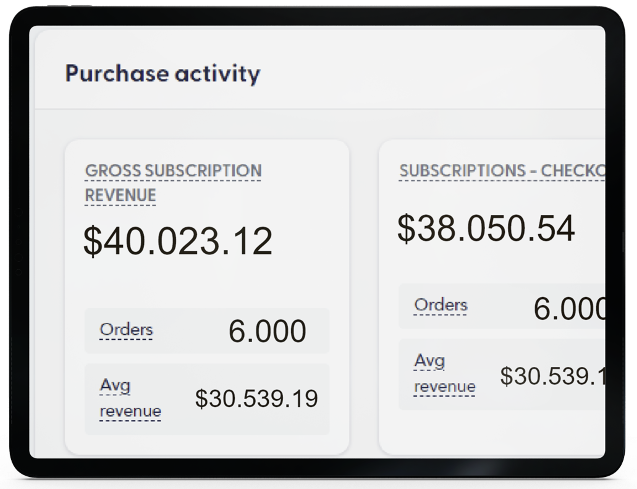The width and height of the screenshot is (637, 489).
Task: Click the Gross Subscription Revenue label
Action: tap(172, 182)
